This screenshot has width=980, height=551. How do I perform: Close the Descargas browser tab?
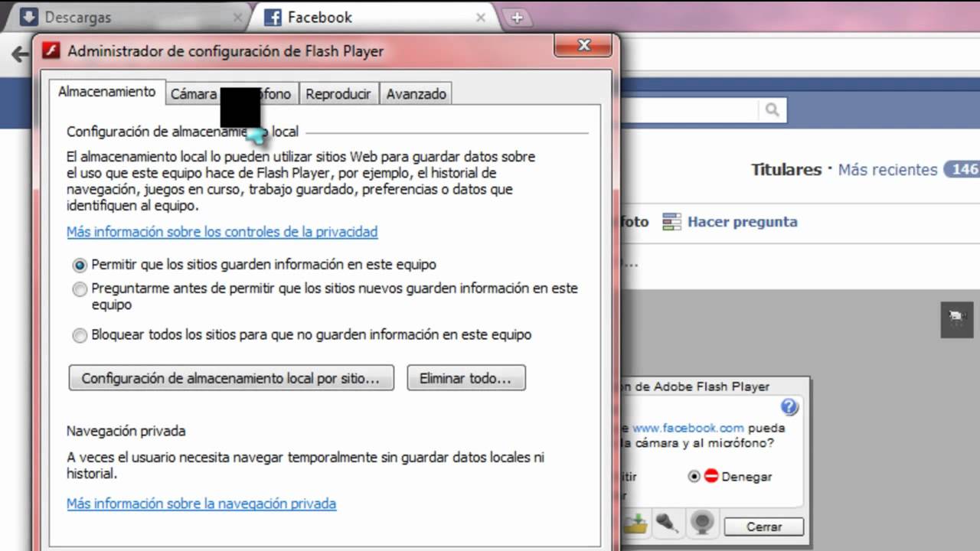click(x=237, y=17)
